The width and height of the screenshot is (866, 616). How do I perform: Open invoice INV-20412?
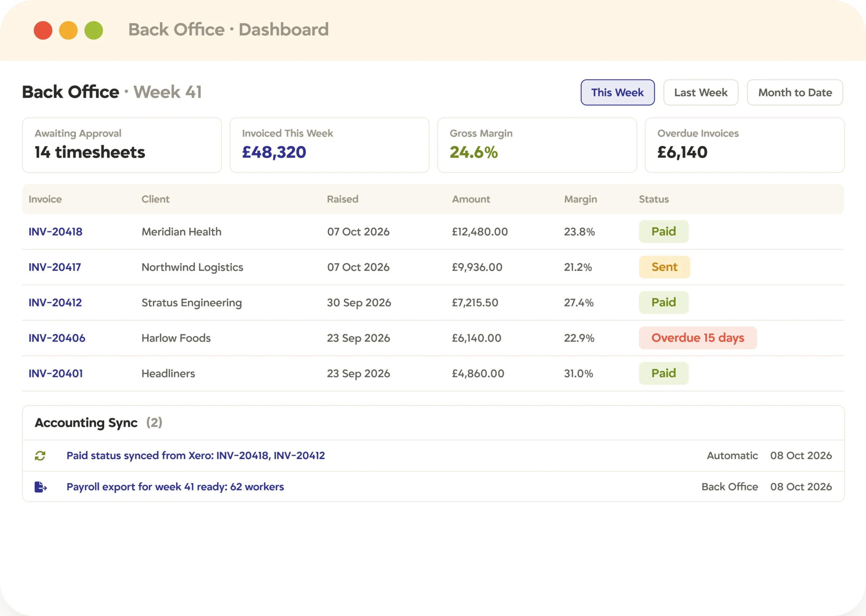tap(55, 303)
